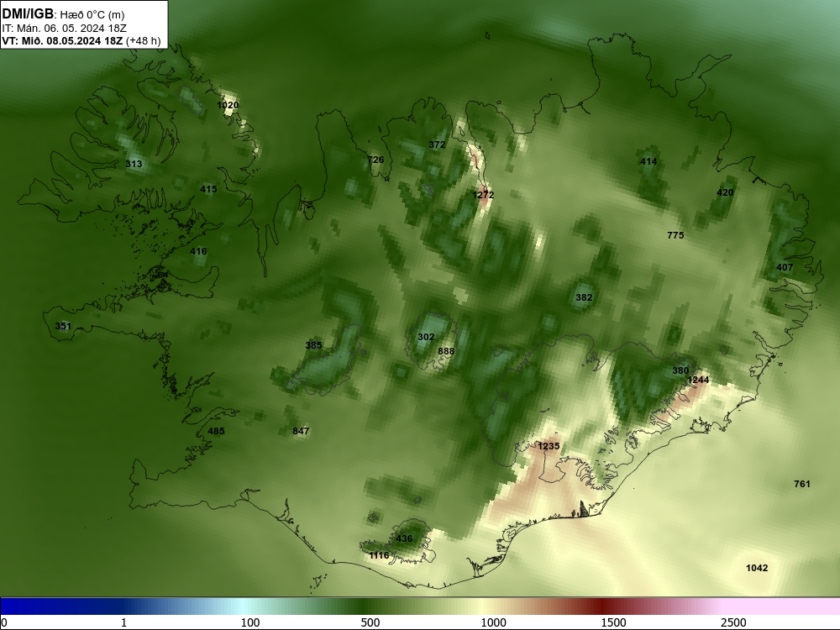Click the 372 value label
The image size is (840, 630).
(437, 144)
